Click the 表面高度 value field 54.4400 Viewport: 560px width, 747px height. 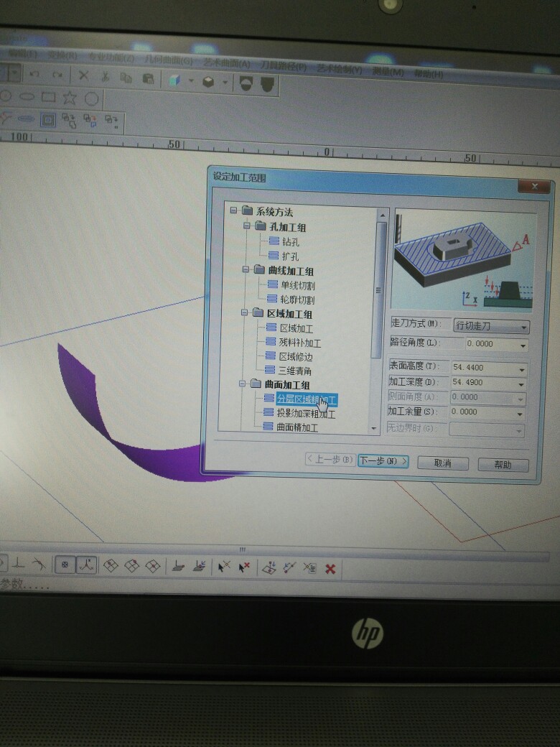[488, 368]
